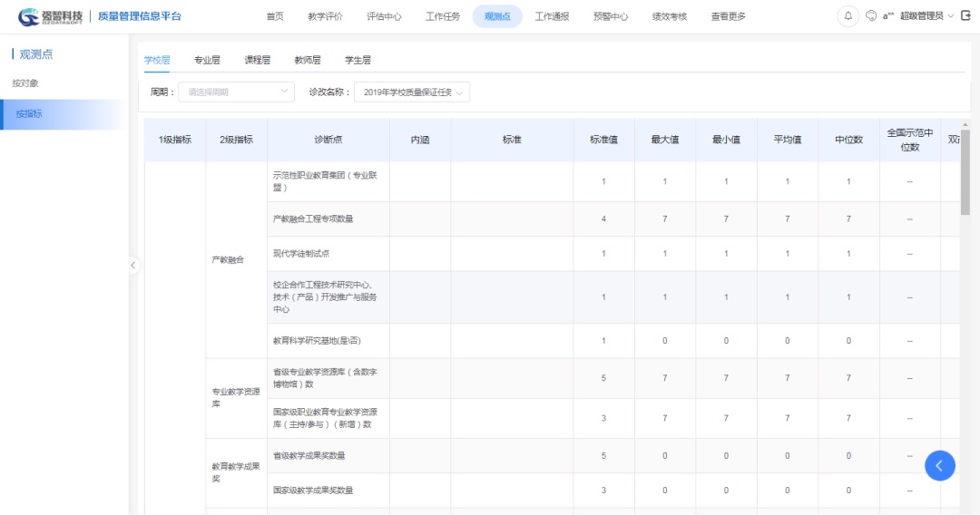Open the theme palette icon
The image size is (980, 515).
[871, 16]
